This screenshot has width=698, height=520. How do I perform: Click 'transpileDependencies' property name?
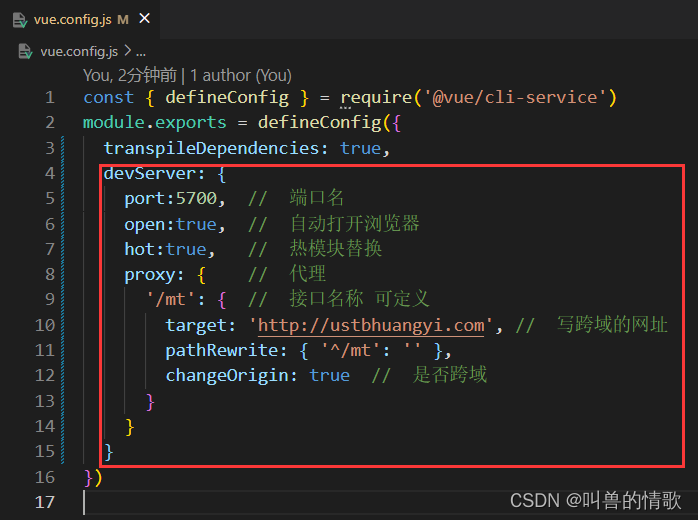click(x=211, y=148)
